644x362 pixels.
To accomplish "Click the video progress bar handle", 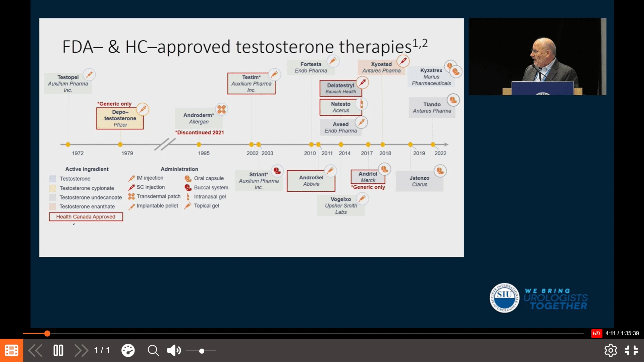I will (x=47, y=334).
